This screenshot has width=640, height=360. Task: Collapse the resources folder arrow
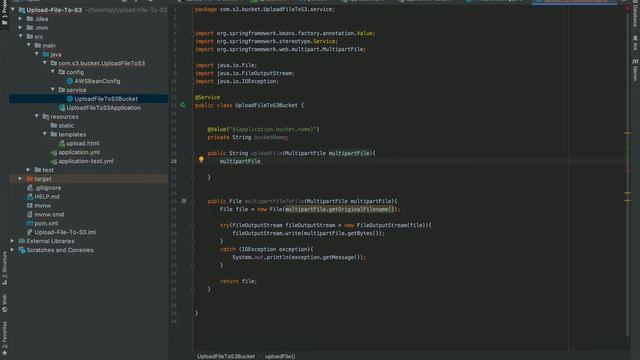click(x=37, y=116)
